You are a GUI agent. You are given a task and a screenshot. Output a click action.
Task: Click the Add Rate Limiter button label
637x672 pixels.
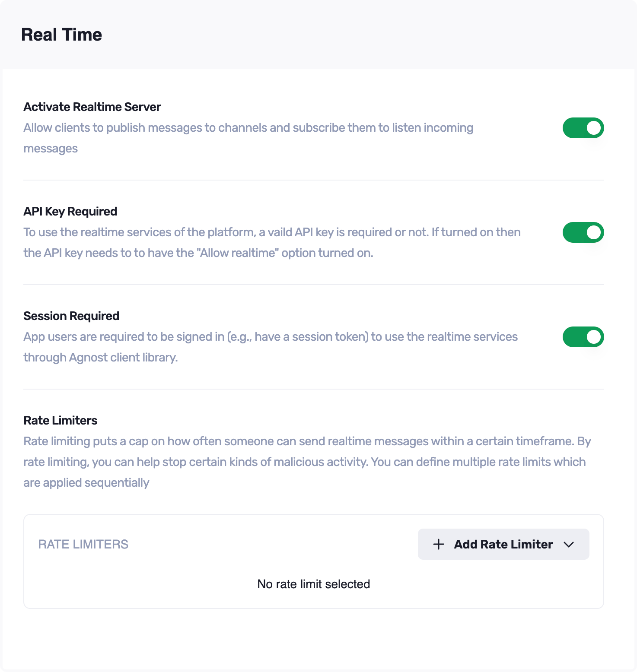(x=503, y=544)
